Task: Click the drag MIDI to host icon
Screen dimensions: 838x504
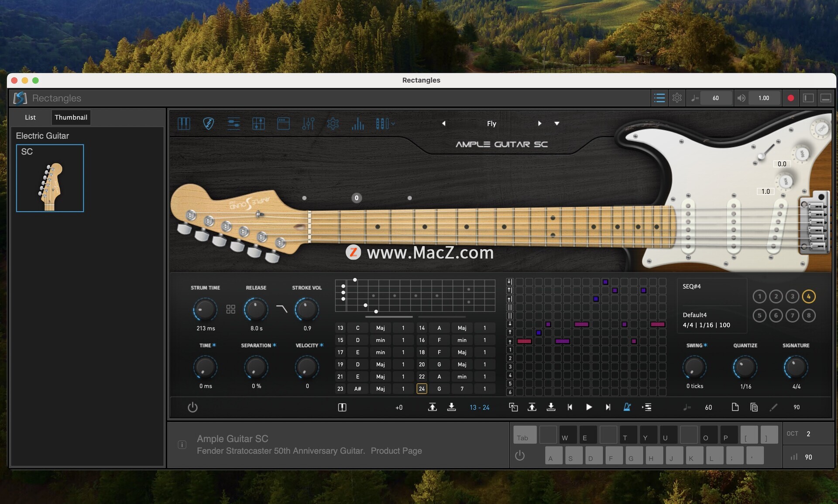Action: tap(647, 407)
